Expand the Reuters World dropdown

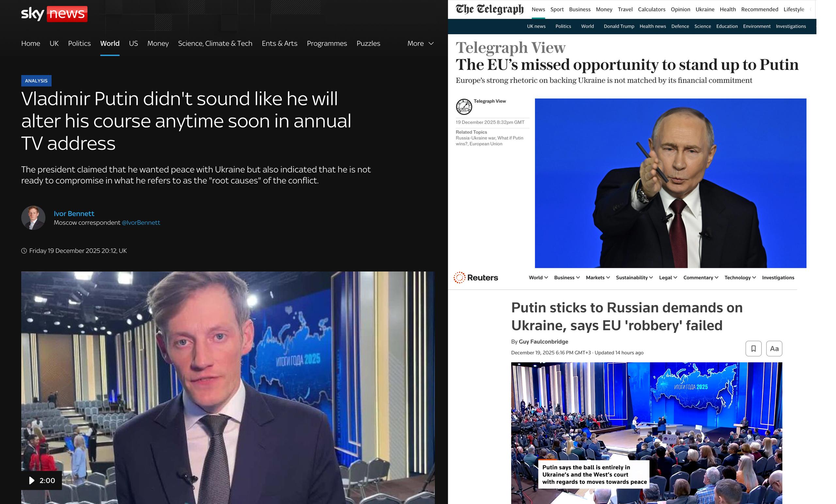click(538, 277)
